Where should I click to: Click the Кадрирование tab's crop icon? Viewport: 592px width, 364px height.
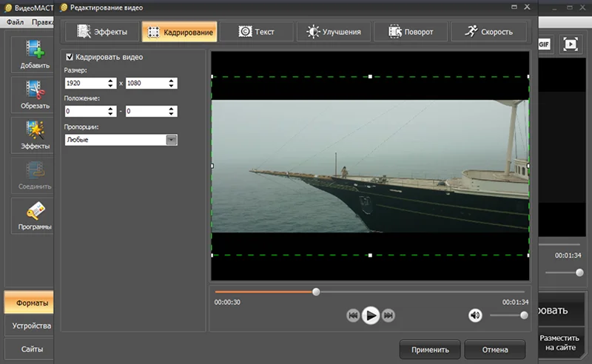[153, 32]
